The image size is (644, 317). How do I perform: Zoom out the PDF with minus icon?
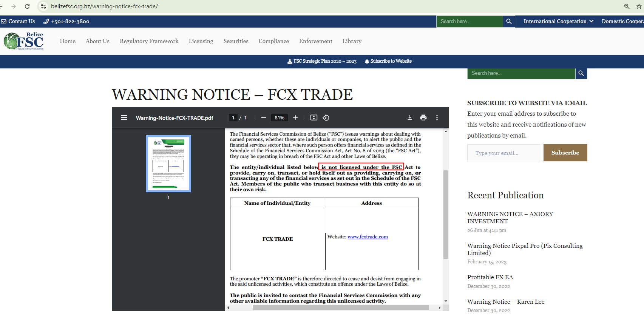tap(264, 118)
